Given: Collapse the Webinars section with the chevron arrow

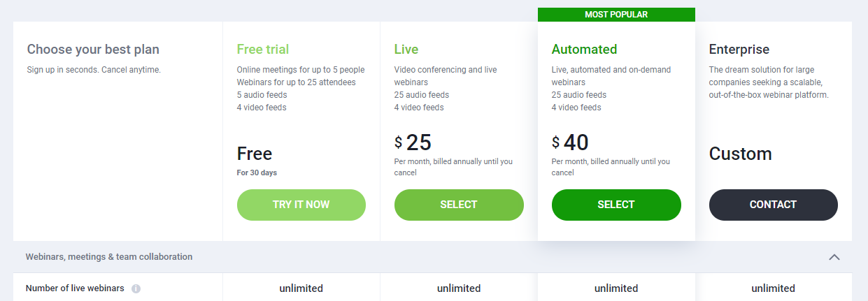Looking at the screenshot, I should 834,257.
